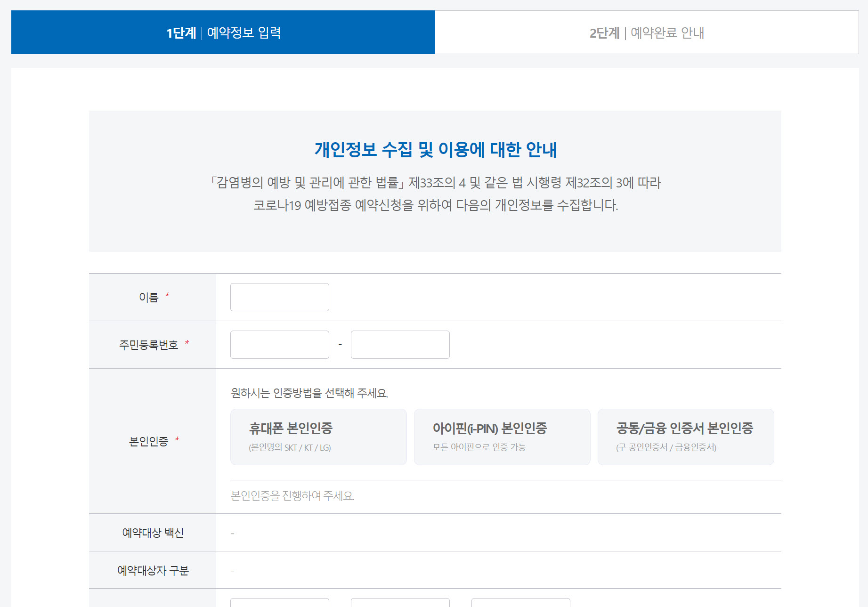Select the 1단계 예약정보 입력 tab
Screen dimensions: 868x607
tap(223, 32)
